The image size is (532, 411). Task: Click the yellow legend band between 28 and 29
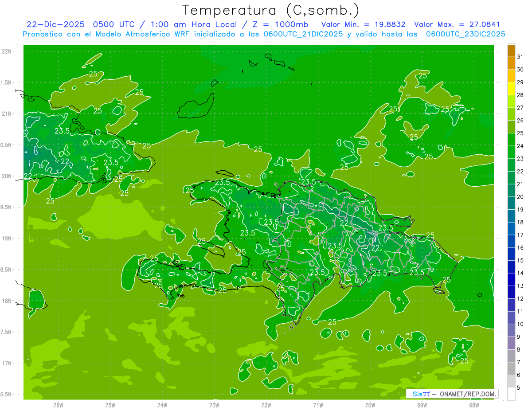[x=511, y=89]
